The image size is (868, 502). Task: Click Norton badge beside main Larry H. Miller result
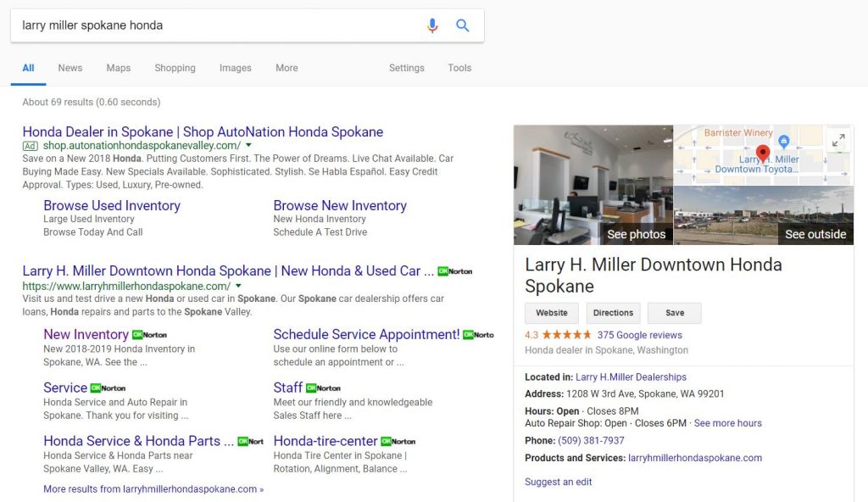click(x=455, y=271)
